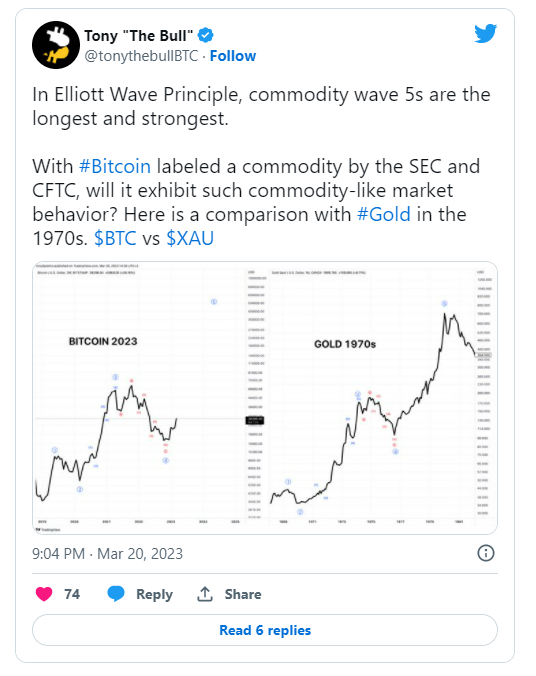The image size is (536, 676).
Task: Click the blue verified checkmark badge
Action: click(x=206, y=35)
